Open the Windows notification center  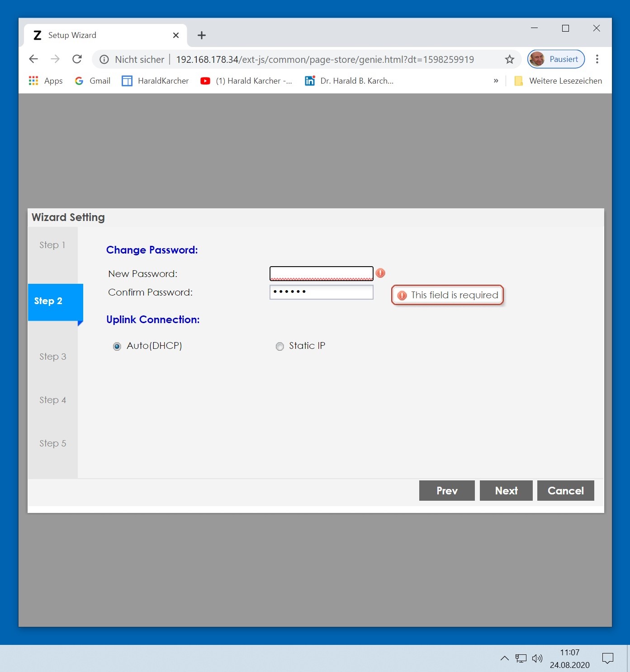(x=608, y=658)
